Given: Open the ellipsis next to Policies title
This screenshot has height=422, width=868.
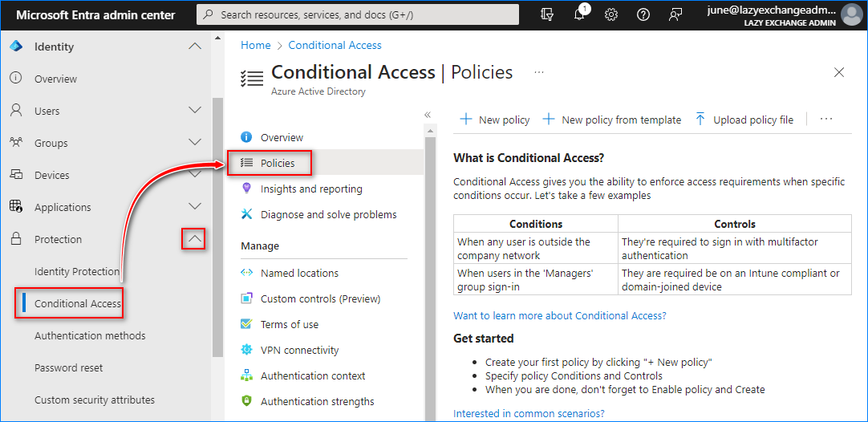Looking at the screenshot, I should tap(539, 72).
